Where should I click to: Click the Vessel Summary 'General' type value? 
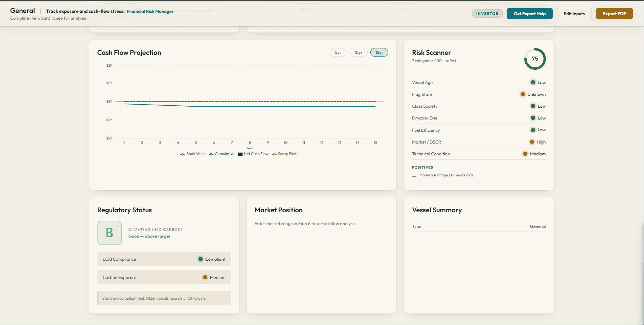(x=537, y=226)
